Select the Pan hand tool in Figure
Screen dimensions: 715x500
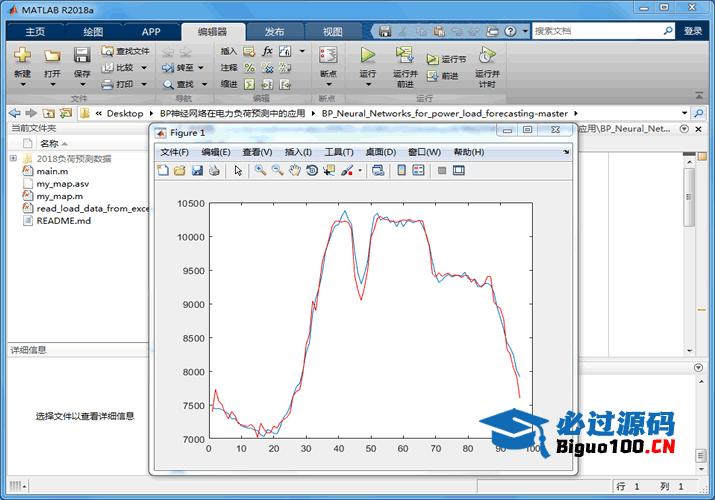pos(295,171)
